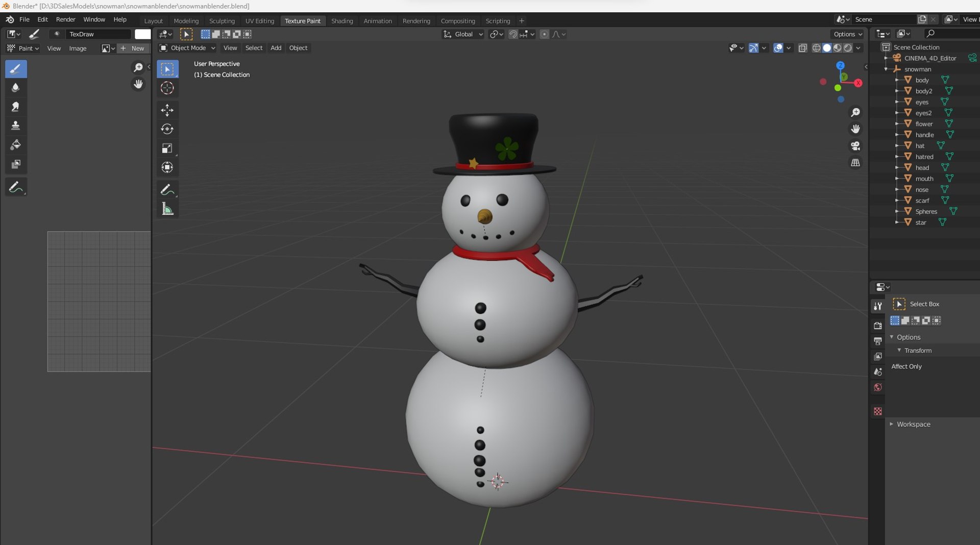Open the Options dropdown in viewport header

pyautogui.click(x=847, y=34)
